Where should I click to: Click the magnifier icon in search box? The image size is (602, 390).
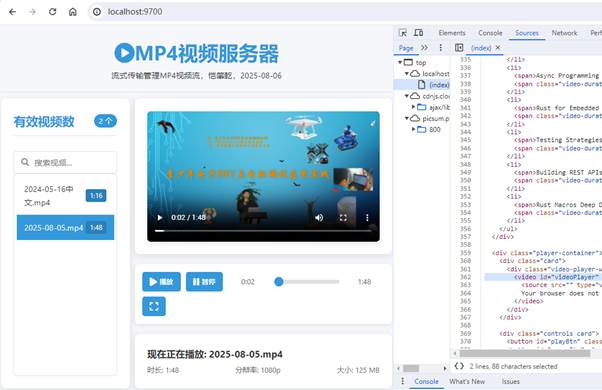[25, 162]
